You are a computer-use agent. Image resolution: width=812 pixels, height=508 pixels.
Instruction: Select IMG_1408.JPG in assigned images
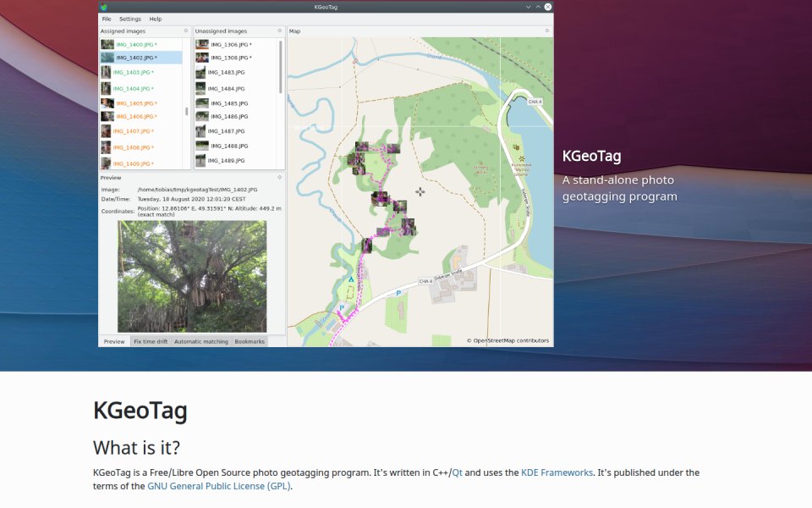[141, 147]
